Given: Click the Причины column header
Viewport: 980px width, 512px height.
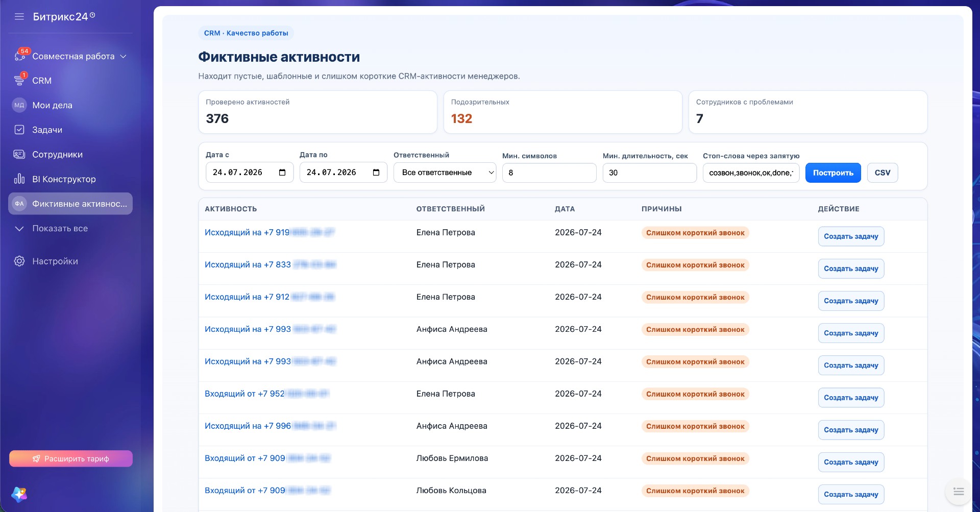Looking at the screenshot, I should [x=661, y=209].
